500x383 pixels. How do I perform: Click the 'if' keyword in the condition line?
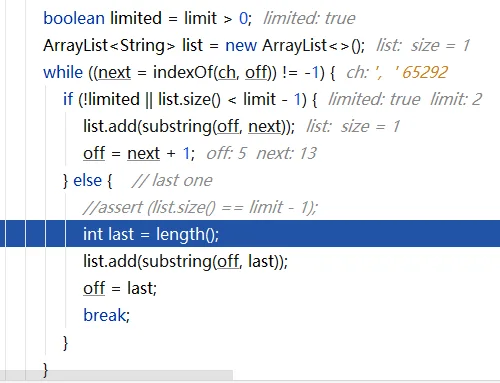click(68, 99)
